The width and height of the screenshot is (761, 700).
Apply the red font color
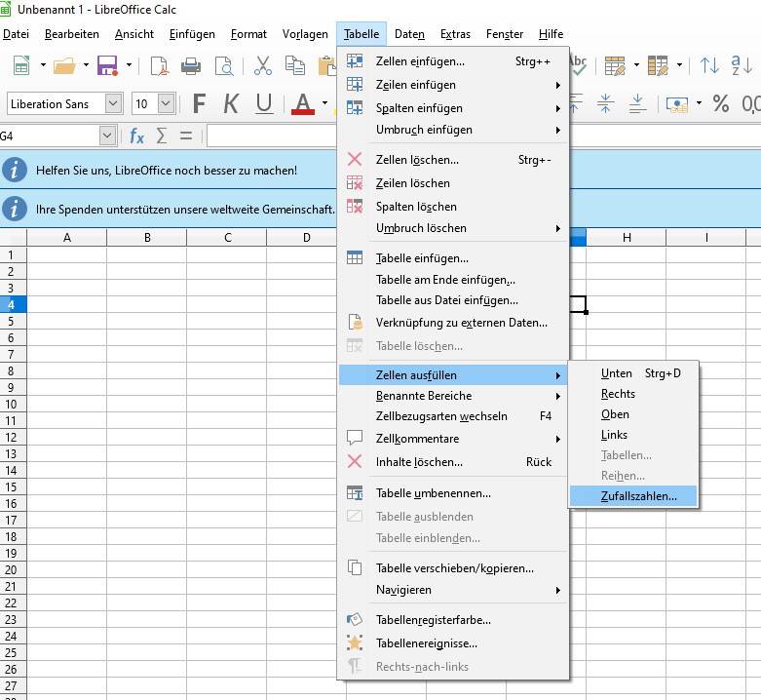pos(303,103)
